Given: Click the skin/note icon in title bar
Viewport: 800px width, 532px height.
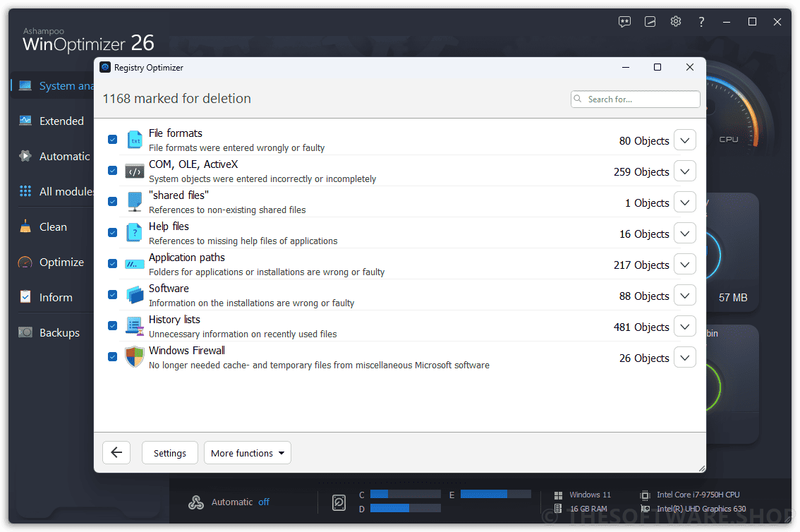Looking at the screenshot, I should [650, 21].
